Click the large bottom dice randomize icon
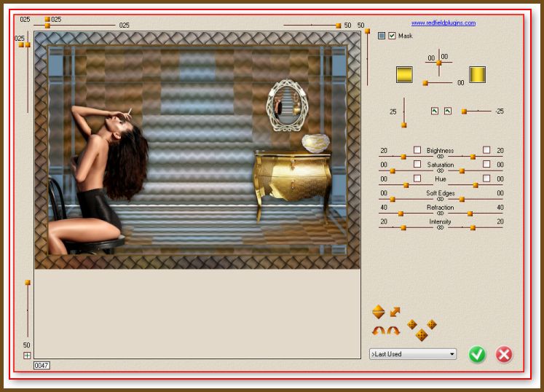This screenshot has width=544, height=392. point(422,335)
